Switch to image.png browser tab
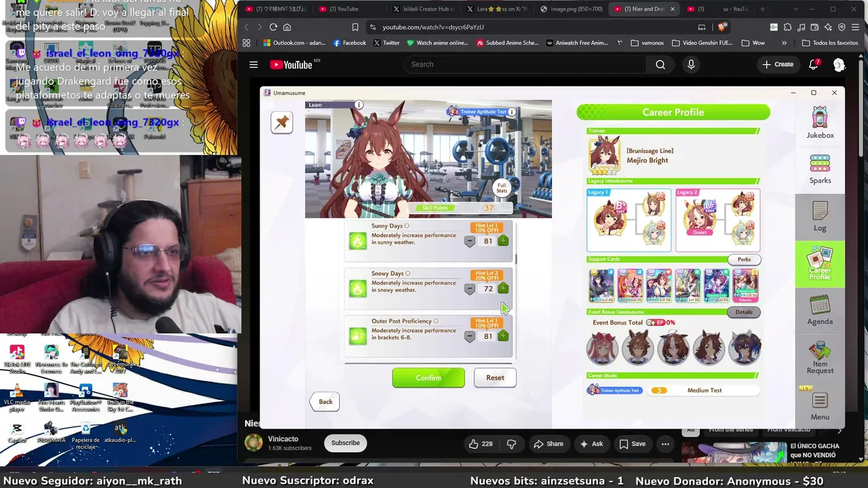The height and width of the screenshot is (488, 868). pos(571,9)
